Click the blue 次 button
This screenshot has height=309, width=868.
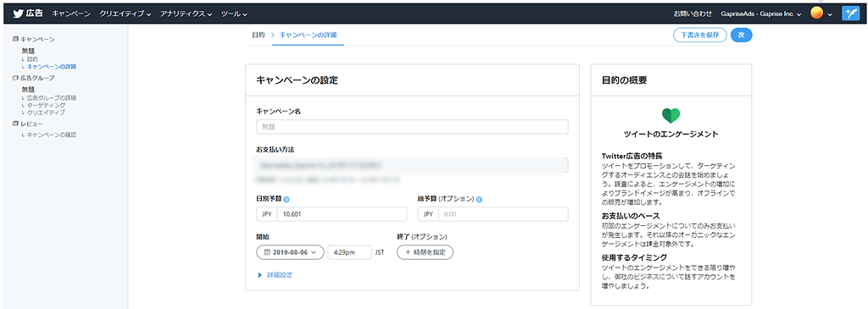(741, 35)
